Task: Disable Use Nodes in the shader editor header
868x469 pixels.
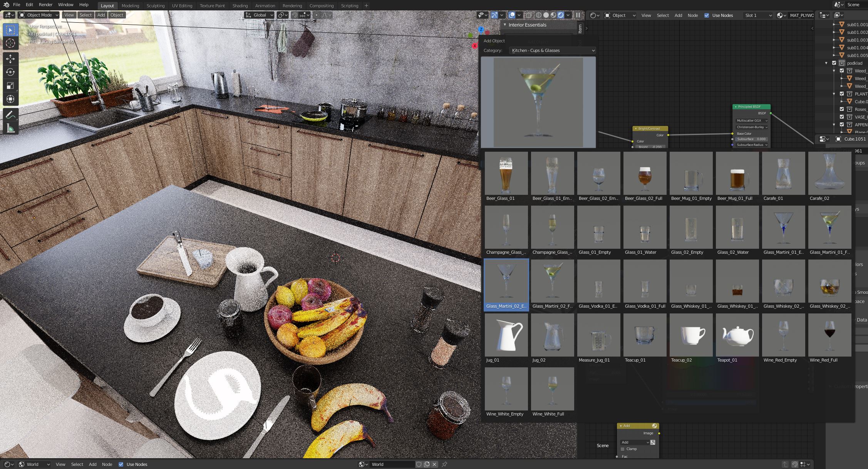Action: pyautogui.click(x=707, y=15)
